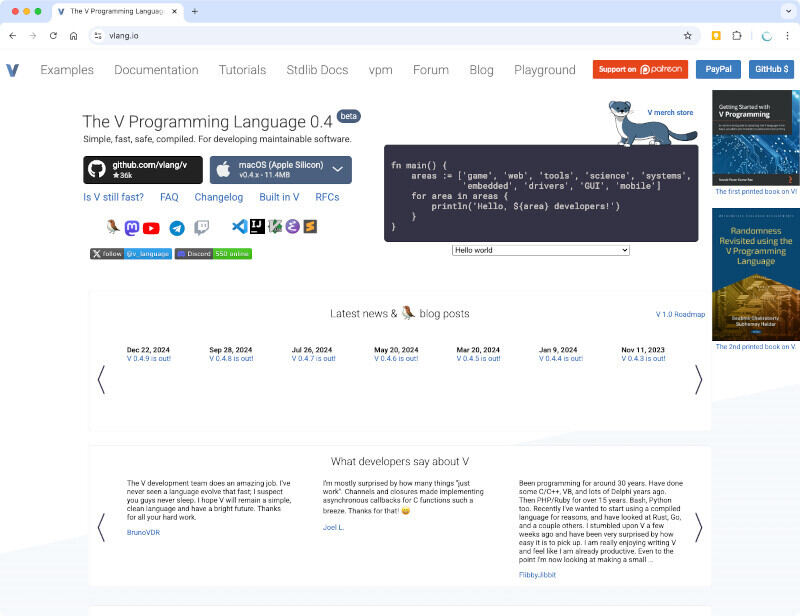This screenshot has width=800, height=616.
Task: Open the Sublime Text icon
Action: click(310, 227)
